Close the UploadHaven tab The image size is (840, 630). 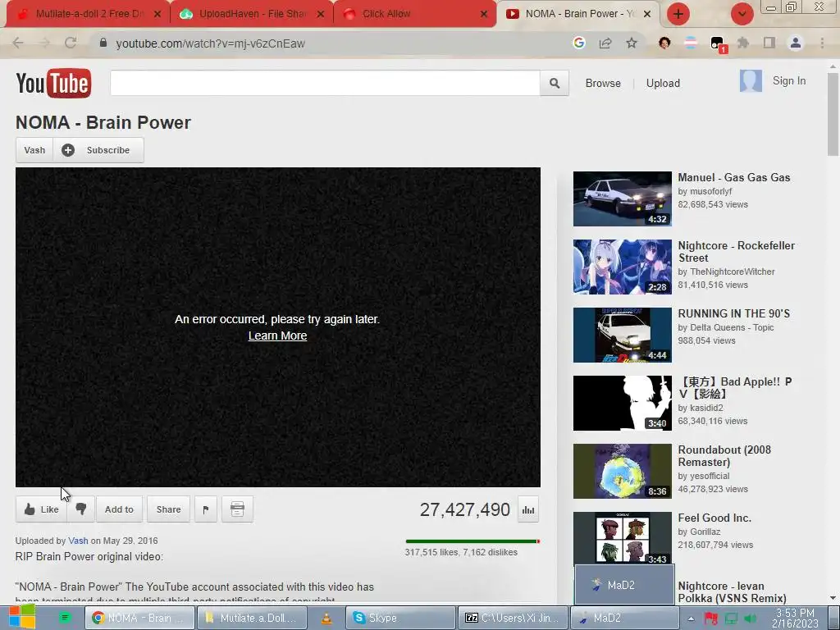click(x=321, y=15)
